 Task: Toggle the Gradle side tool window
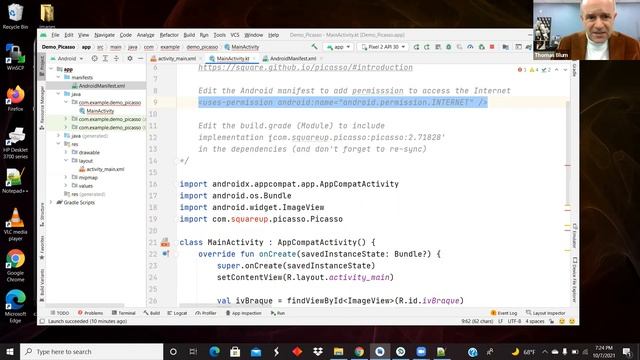point(574,70)
